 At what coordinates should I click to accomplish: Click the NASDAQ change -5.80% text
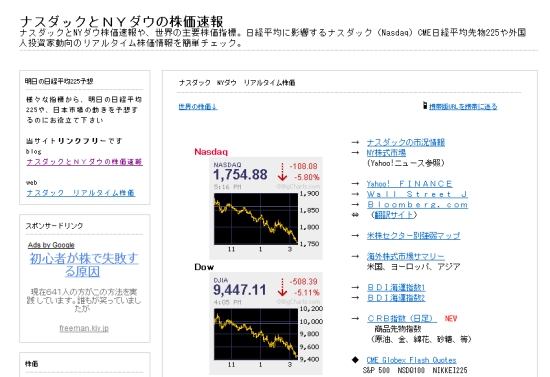(307, 177)
